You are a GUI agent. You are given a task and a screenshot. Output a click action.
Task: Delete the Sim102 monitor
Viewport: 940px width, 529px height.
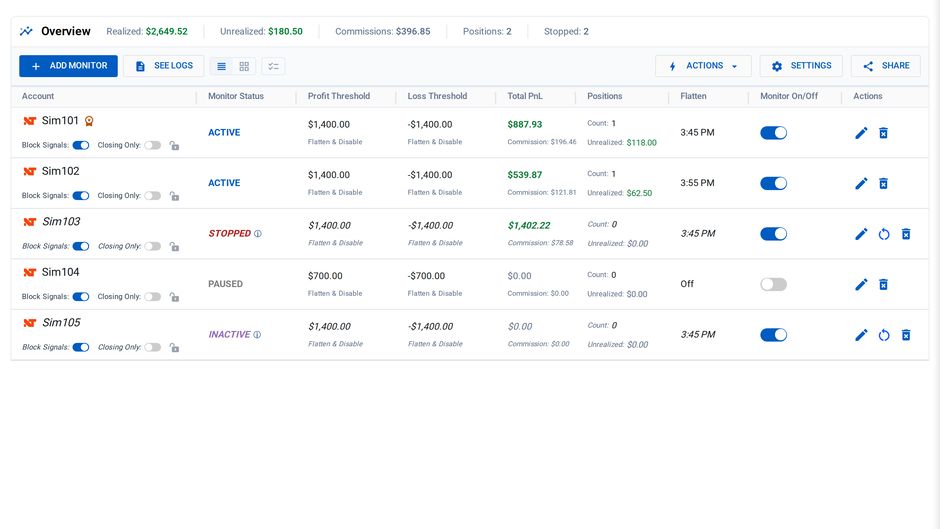(883, 184)
